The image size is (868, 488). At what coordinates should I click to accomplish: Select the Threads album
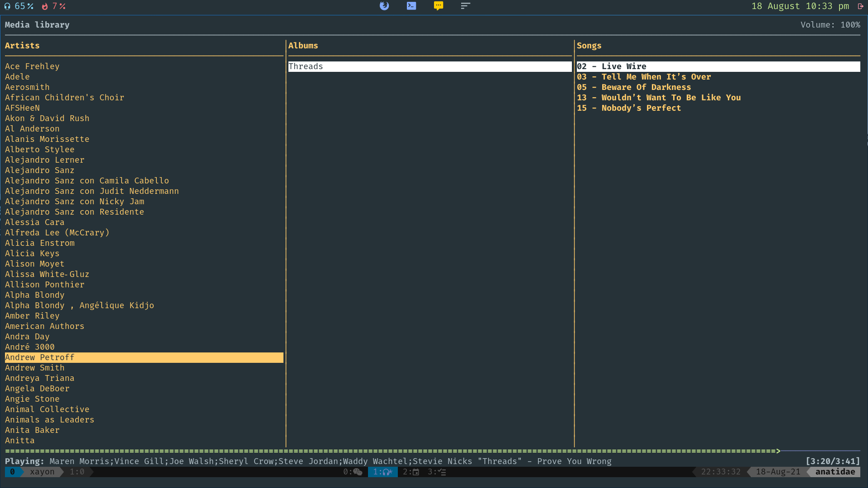coord(306,66)
